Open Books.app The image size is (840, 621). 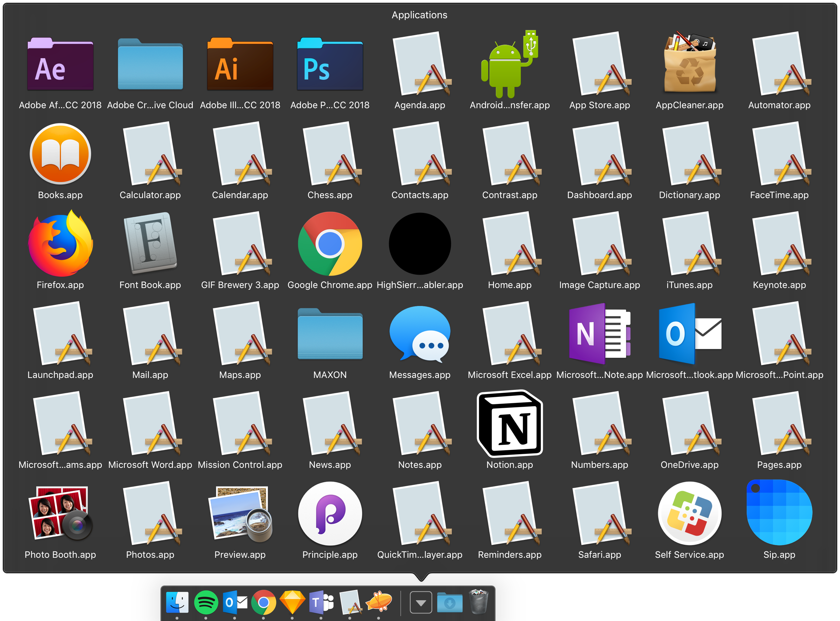click(x=60, y=154)
